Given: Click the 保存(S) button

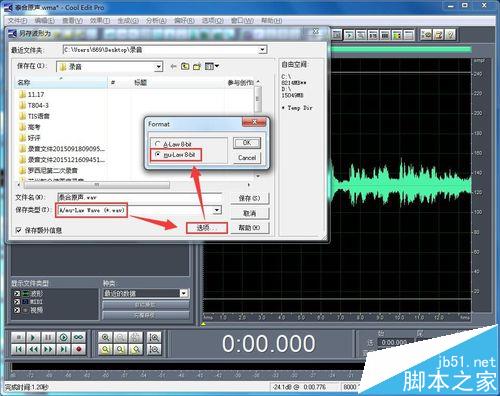Looking at the screenshot, I should [x=249, y=198].
